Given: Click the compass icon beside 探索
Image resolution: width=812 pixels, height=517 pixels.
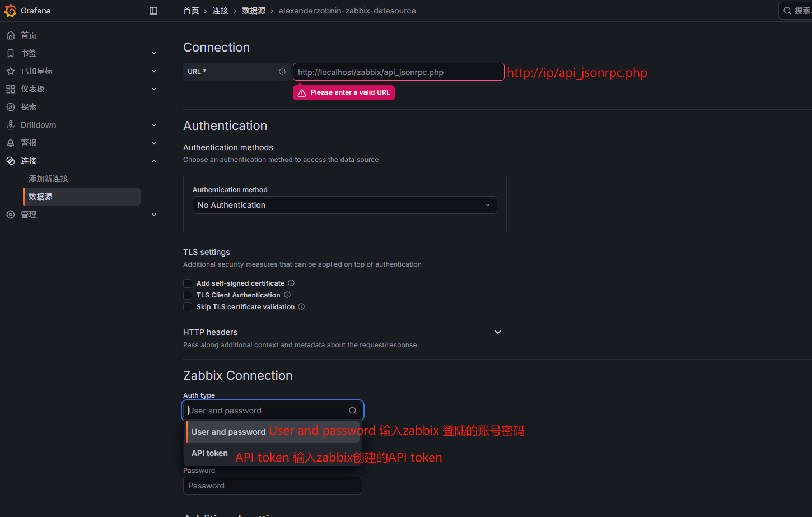Looking at the screenshot, I should [11, 107].
